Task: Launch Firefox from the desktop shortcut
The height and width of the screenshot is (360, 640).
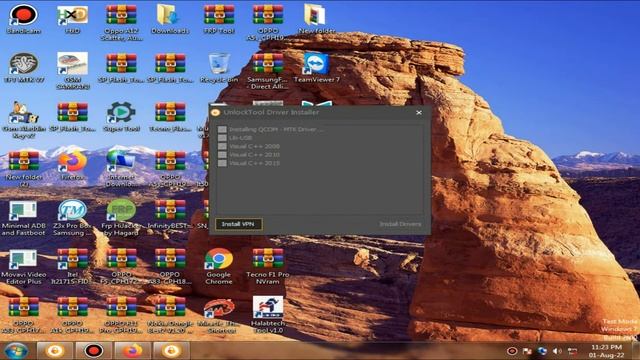Action: click(x=72, y=165)
